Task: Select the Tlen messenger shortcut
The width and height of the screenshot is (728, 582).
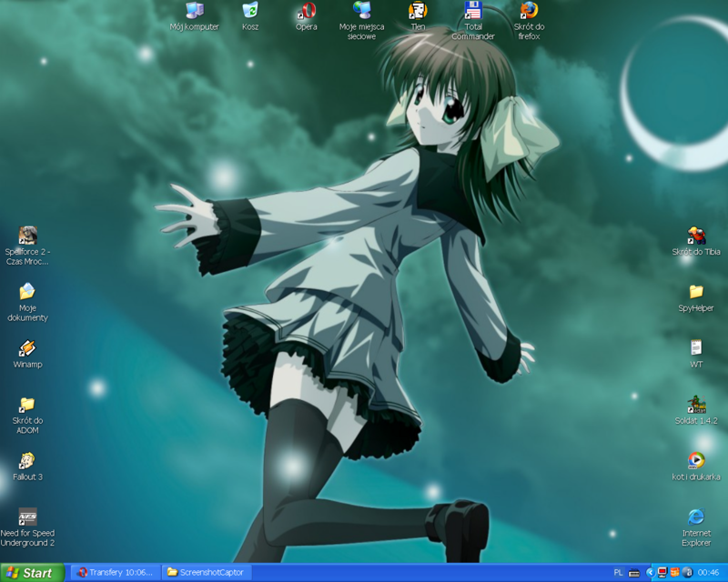Action: (418, 16)
